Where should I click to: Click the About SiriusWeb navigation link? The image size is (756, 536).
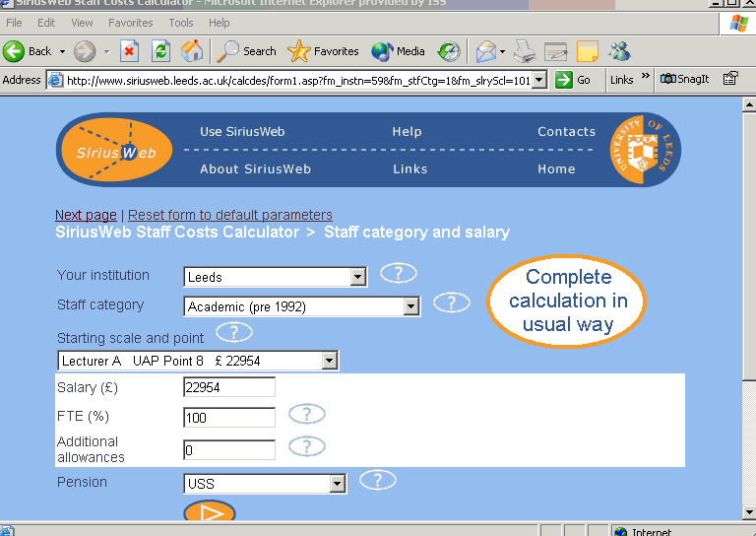click(x=255, y=169)
